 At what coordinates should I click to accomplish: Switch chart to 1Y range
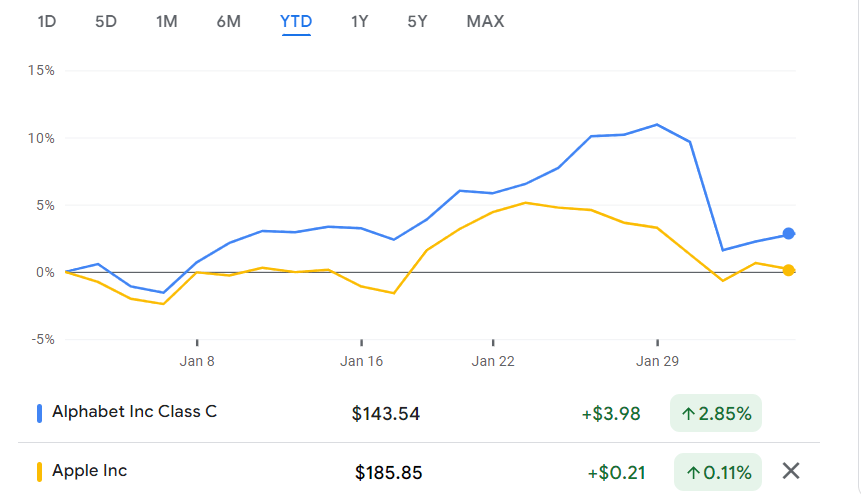pos(359,21)
